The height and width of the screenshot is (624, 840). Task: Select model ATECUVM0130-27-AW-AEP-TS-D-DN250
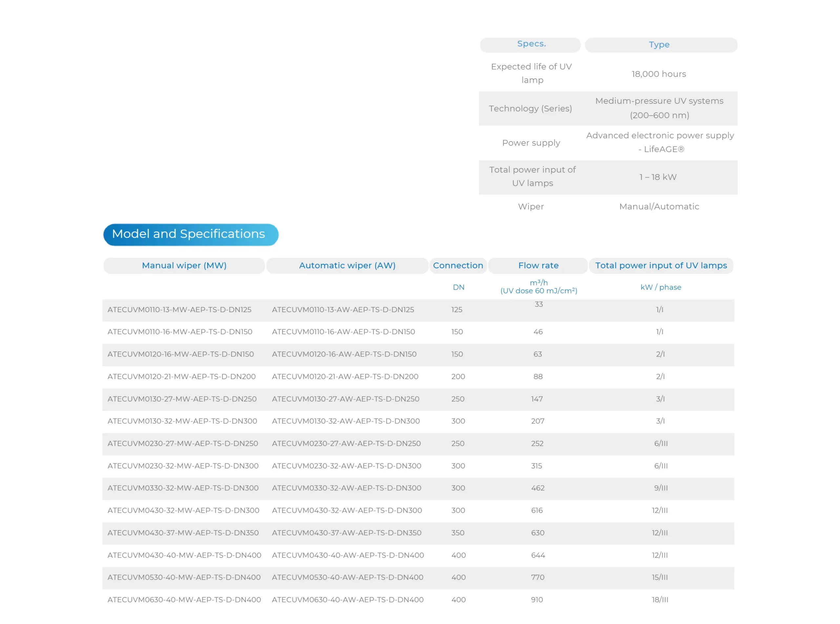pyautogui.click(x=346, y=399)
